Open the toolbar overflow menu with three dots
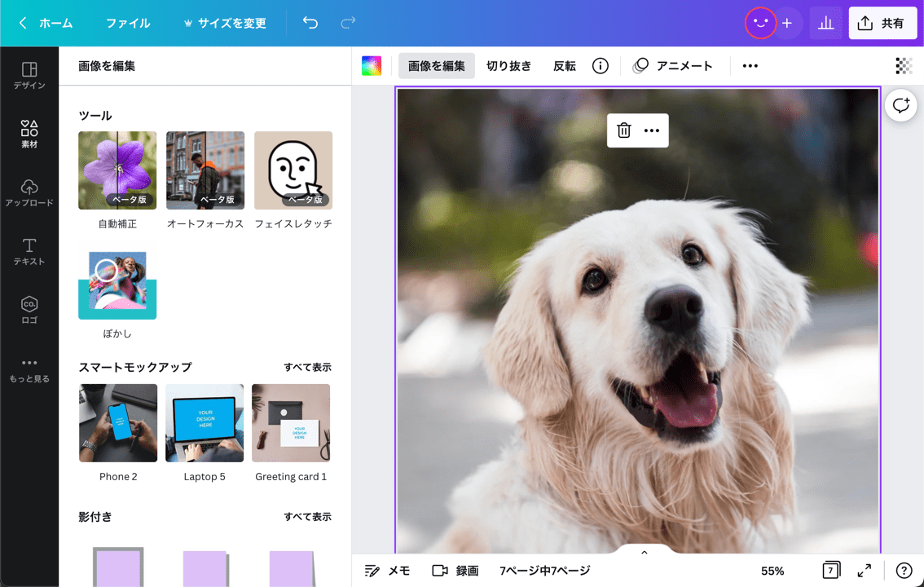 click(750, 65)
